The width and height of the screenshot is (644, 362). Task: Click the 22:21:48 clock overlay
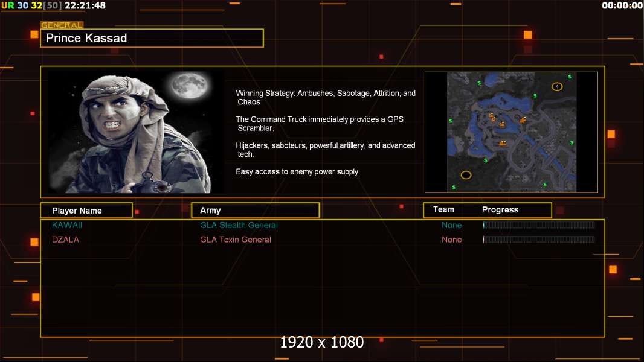click(85, 5)
